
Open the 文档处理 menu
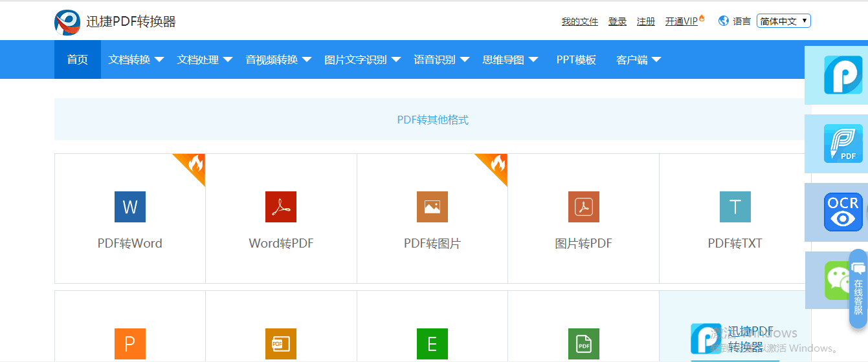198,59
